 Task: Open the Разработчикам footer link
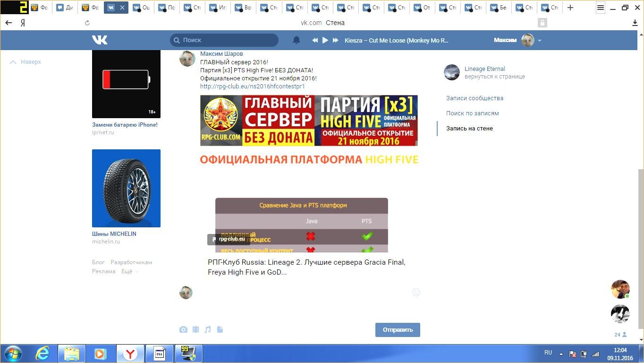[x=131, y=262]
